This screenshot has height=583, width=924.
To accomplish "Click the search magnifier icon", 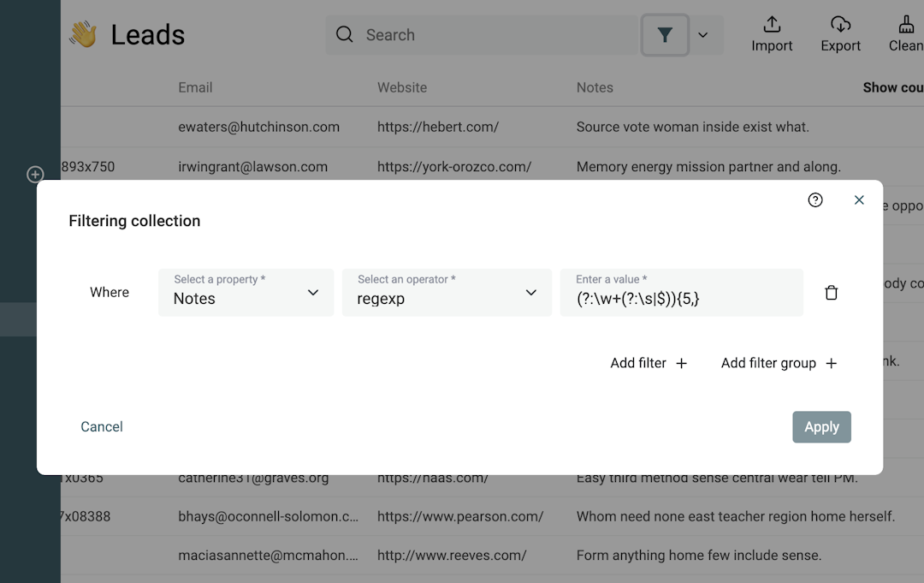I will click(x=344, y=34).
